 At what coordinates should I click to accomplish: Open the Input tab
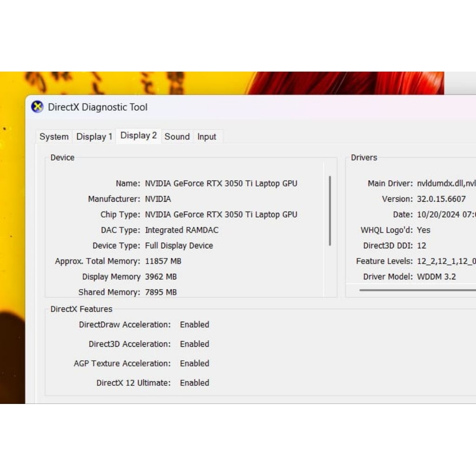(207, 137)
